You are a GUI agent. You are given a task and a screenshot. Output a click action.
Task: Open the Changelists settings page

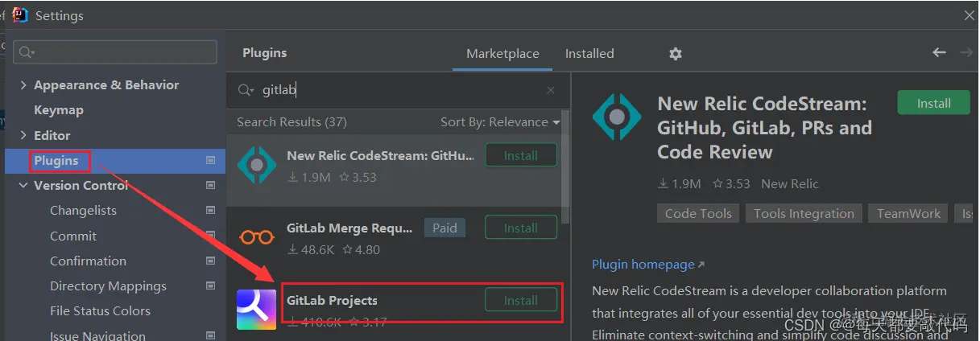(83, 210)
